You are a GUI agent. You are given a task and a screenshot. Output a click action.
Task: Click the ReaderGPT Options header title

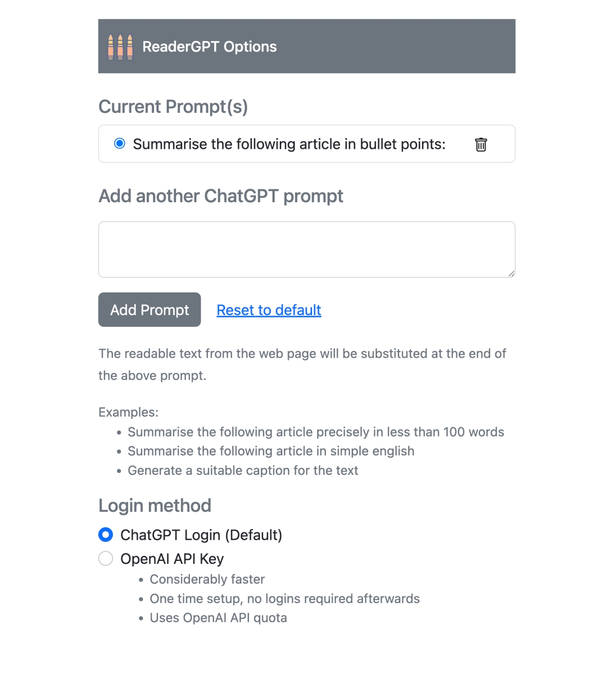pyautogui.click(x=209, y=47)
